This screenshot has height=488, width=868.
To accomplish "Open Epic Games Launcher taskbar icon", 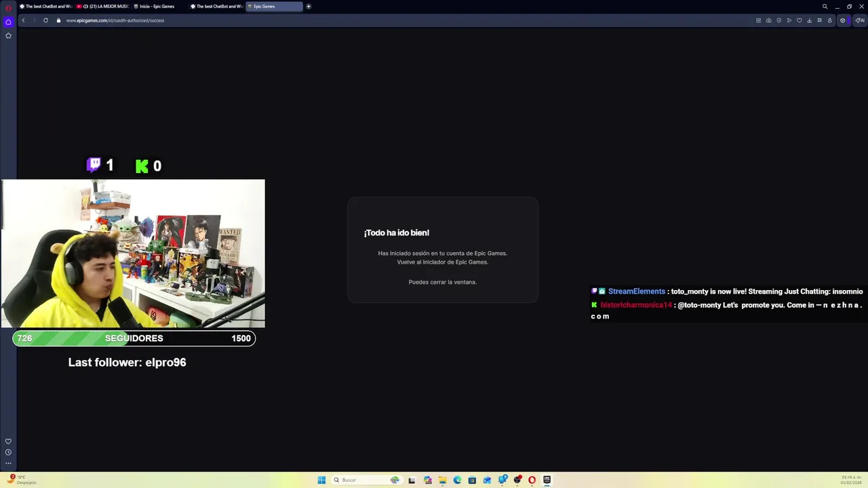I will click(547, 480).
